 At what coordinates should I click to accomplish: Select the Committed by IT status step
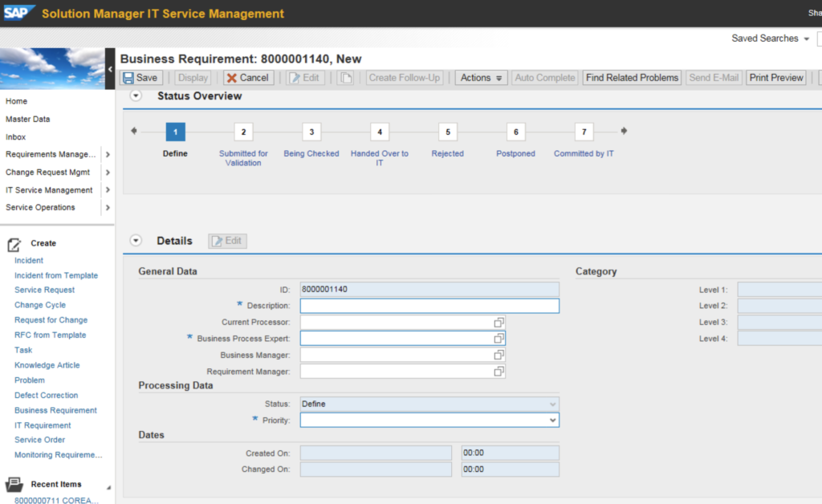point(584,132)
